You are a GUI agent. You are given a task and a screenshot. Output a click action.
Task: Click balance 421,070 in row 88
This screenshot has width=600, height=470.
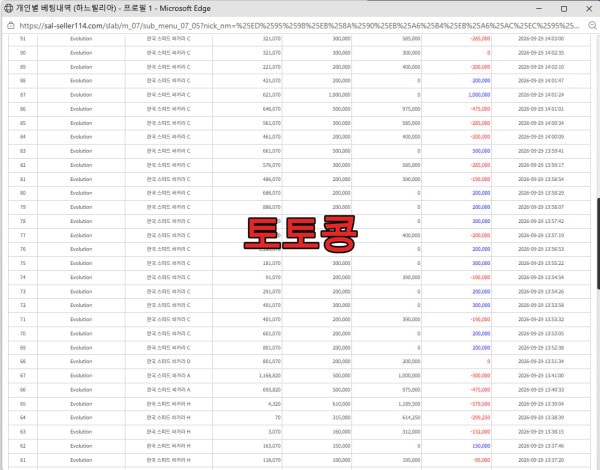pos(272,81)
